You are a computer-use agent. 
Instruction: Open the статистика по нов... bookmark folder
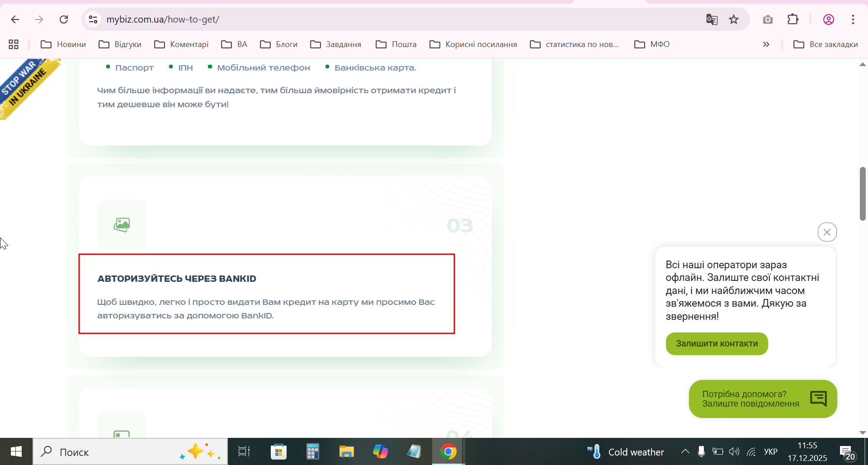pos(574,44)
